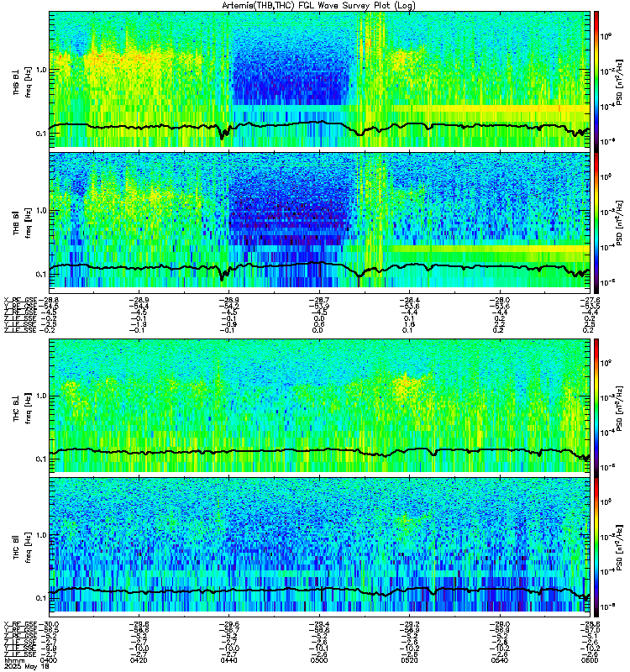Click the X_RE_GSE value '-29.4'
Image resolution: width=630 pixels, height=672 pixels.
click(319, 624)
